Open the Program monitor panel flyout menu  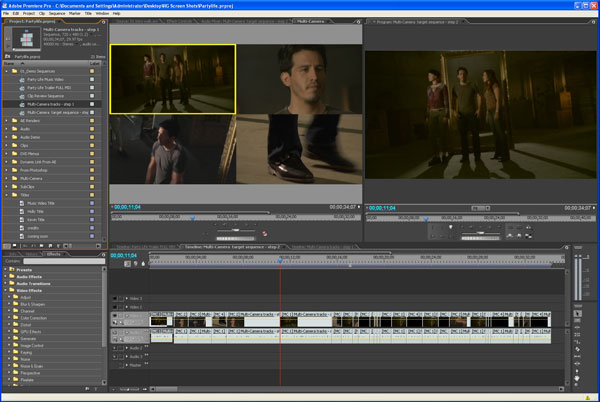(593, 22)
